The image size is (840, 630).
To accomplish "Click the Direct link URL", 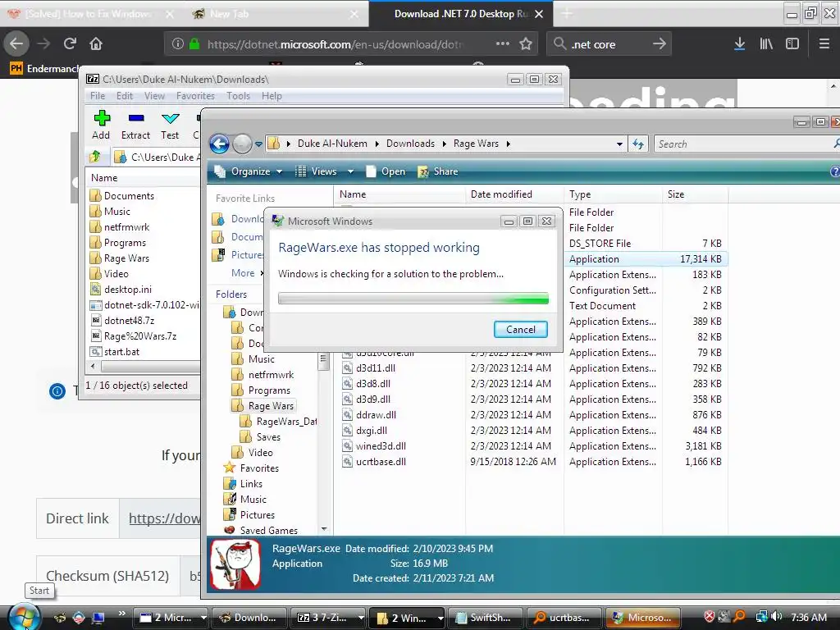I will tap(164, 518).
